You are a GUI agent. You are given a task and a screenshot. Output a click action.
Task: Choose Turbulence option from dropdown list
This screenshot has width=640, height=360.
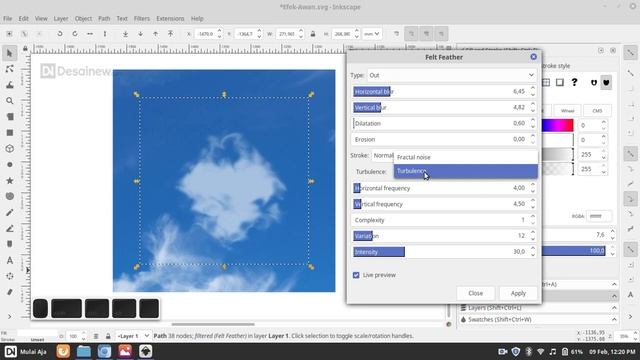[x=466, y=171]
